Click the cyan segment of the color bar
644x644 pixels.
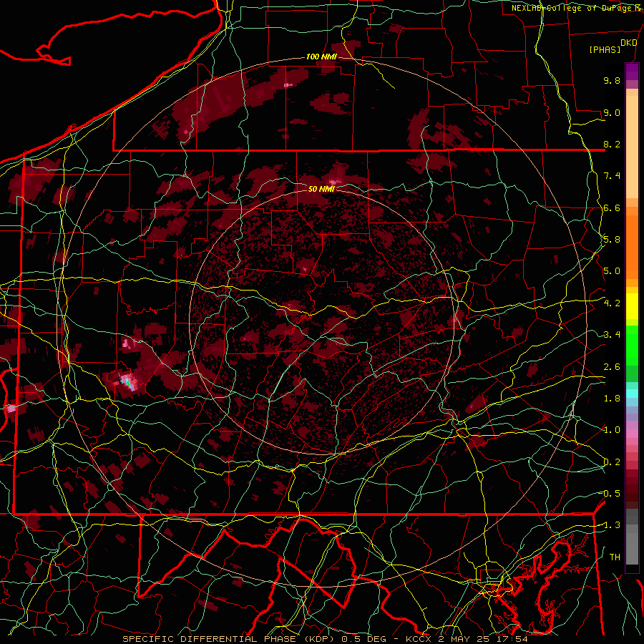point(632,394)
